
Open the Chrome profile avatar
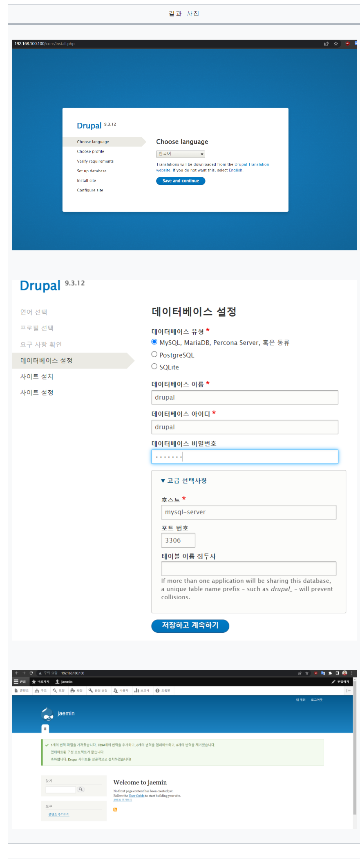click(x=345, y=673)
